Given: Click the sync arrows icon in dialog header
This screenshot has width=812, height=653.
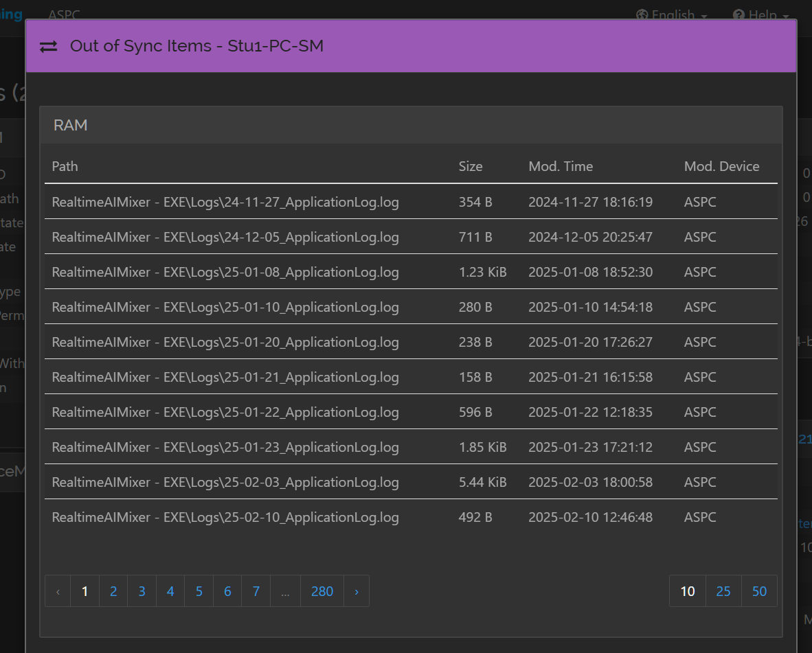Looking at the screenshot, I should (48, 47).
